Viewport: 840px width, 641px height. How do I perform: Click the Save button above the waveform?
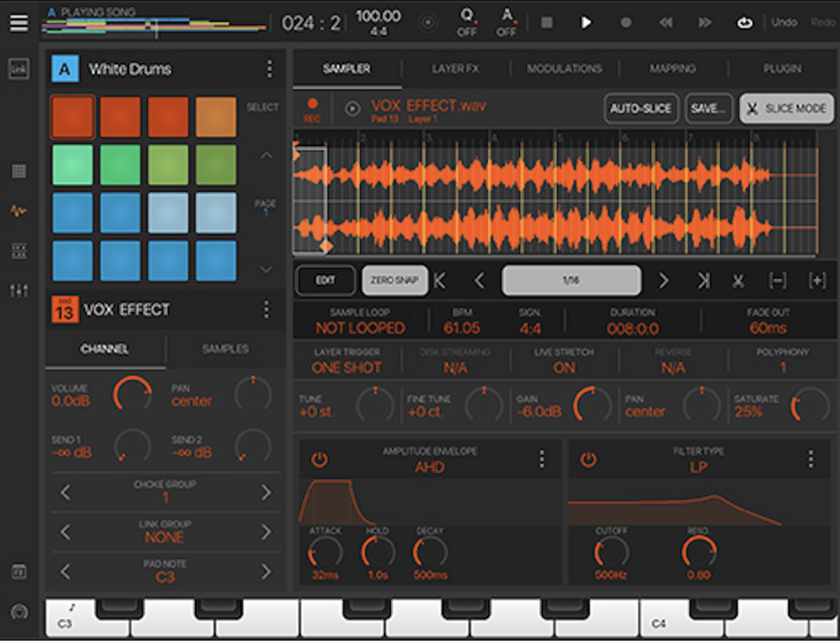tap(709, 108)
